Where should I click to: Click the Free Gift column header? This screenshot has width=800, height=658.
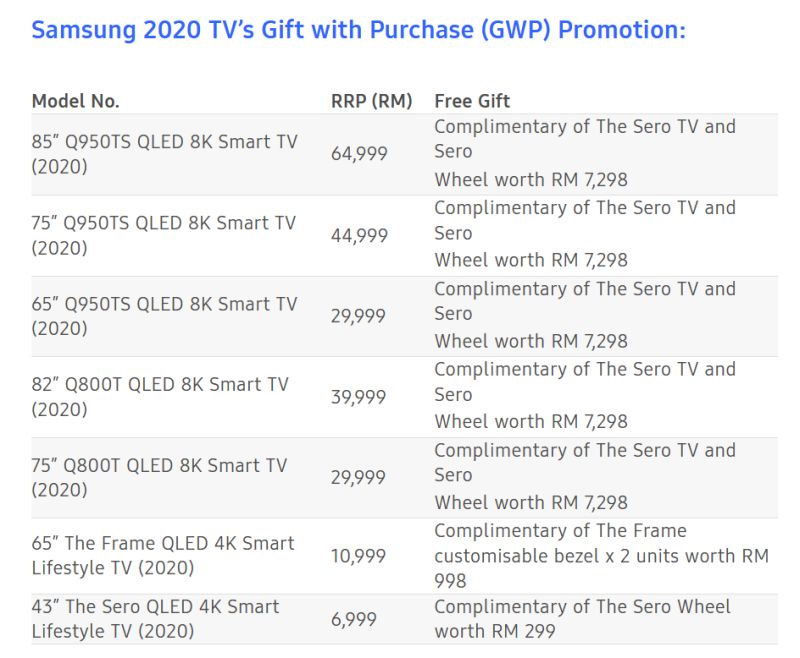tap(472, 101)
